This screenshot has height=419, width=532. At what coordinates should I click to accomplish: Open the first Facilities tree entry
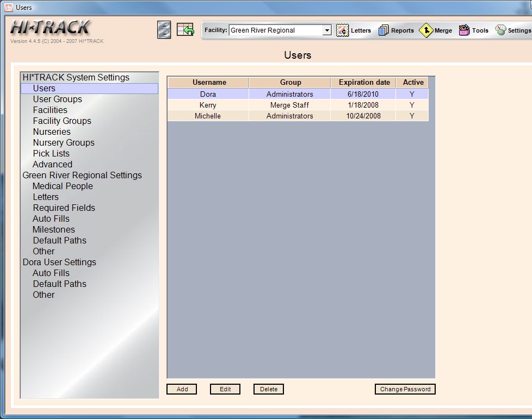50,110
